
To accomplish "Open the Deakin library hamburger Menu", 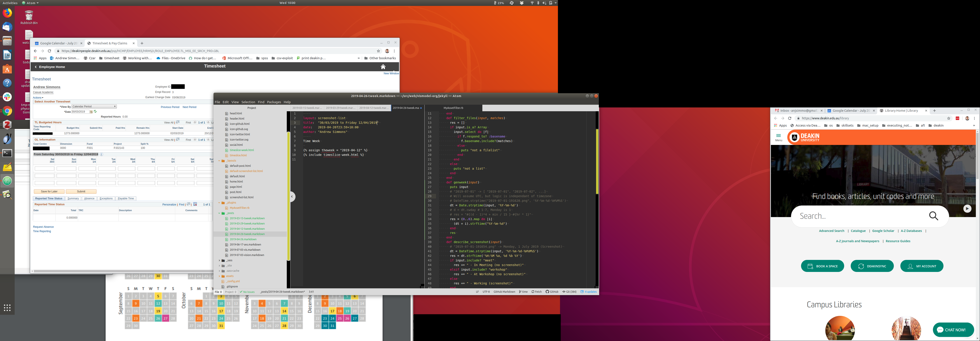I will (778, 137).
